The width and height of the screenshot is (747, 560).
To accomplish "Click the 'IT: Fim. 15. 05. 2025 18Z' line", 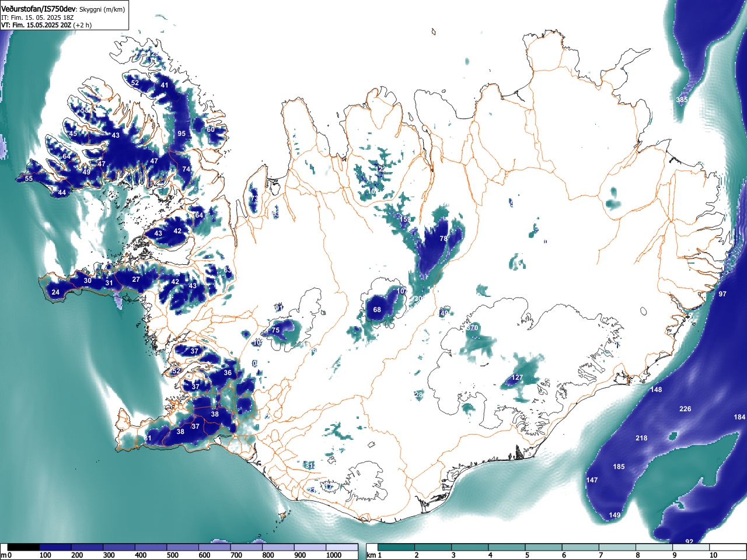I will coord(37,17).
